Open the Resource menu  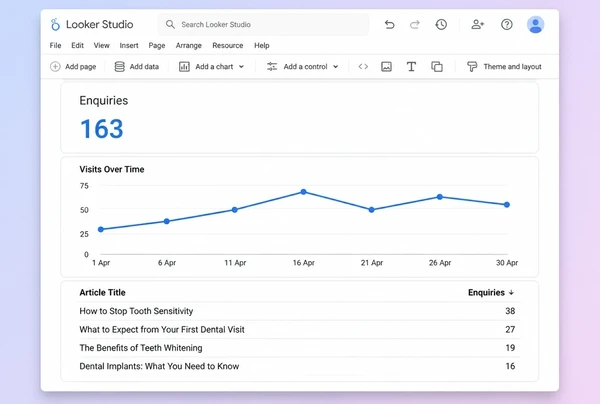coord(228,46)
